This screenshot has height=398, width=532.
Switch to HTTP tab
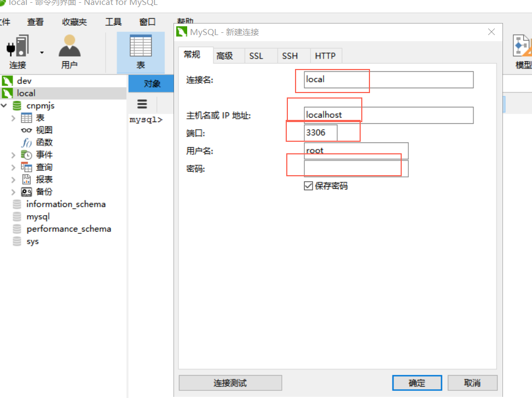(x=325, y=56)
